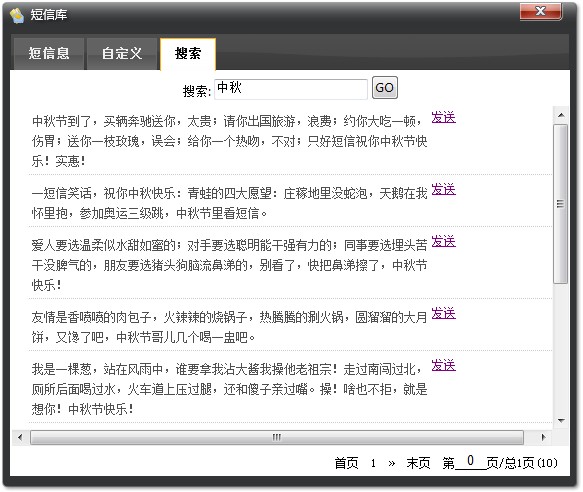This screenshot has height=492, width=583.
Task: Send the 爱人要选温柔 message
Action: pos(443,242)
